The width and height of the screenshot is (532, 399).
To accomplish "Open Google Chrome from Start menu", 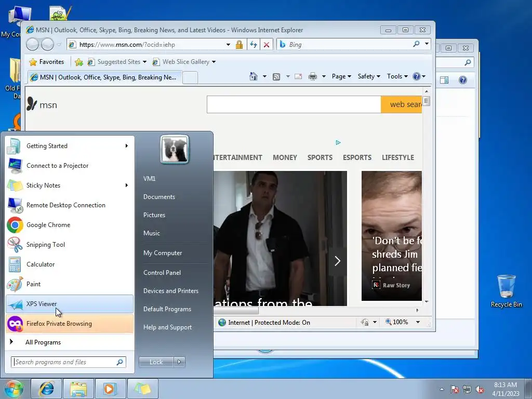I will [x=70, y=224].
